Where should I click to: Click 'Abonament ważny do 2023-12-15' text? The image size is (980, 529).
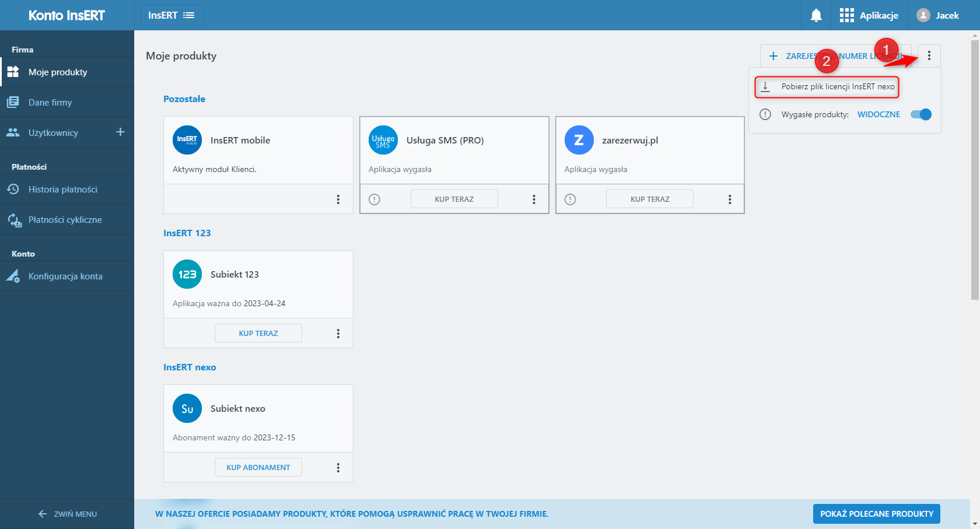point(234,437)
